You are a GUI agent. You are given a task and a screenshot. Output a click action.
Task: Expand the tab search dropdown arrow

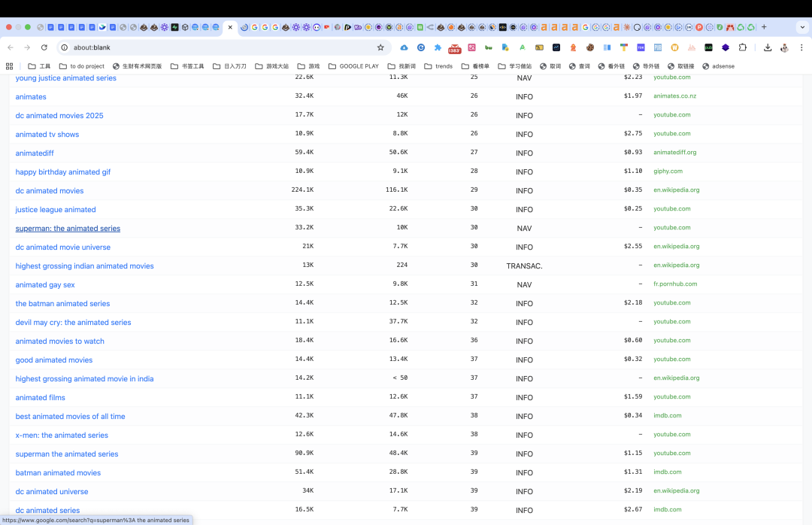coord(802,27)
